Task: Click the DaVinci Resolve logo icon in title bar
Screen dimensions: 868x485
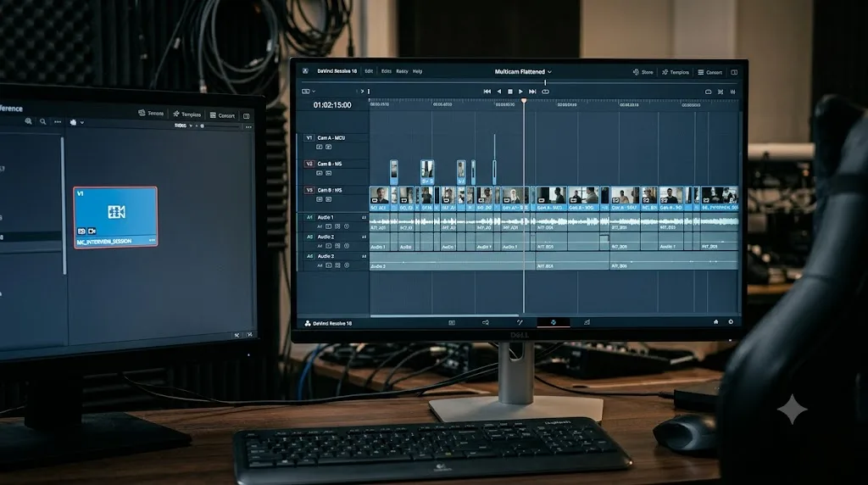Action: (305, 71)
